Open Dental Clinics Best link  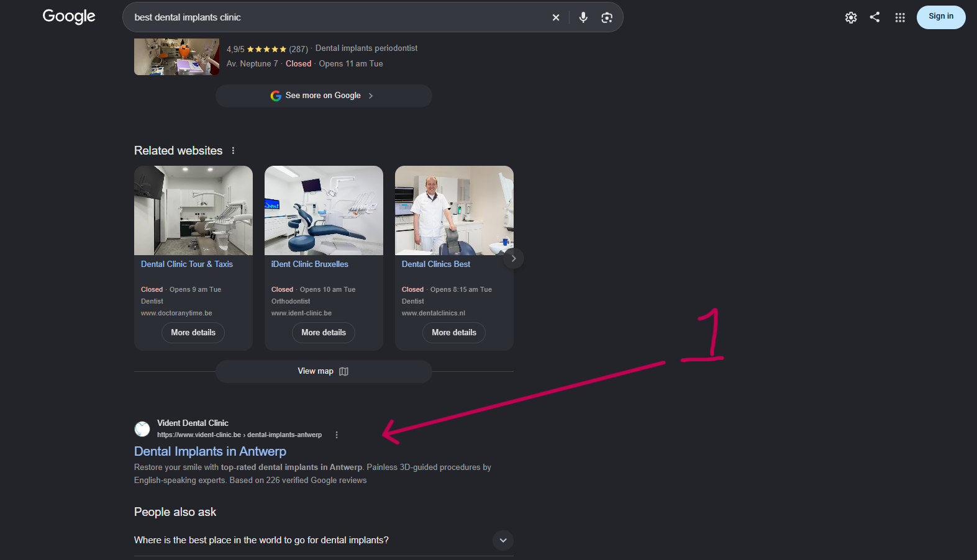(x=436, y=264)
